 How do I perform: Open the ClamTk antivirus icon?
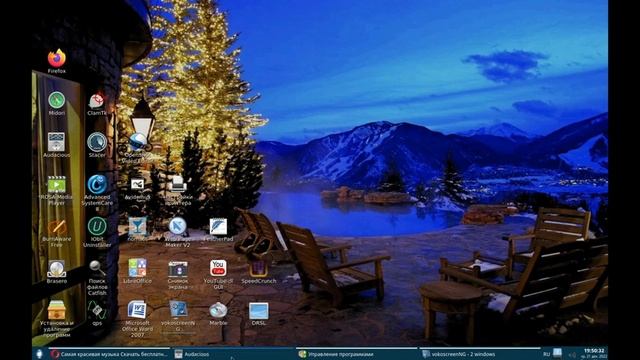click(x=97, y=101)
